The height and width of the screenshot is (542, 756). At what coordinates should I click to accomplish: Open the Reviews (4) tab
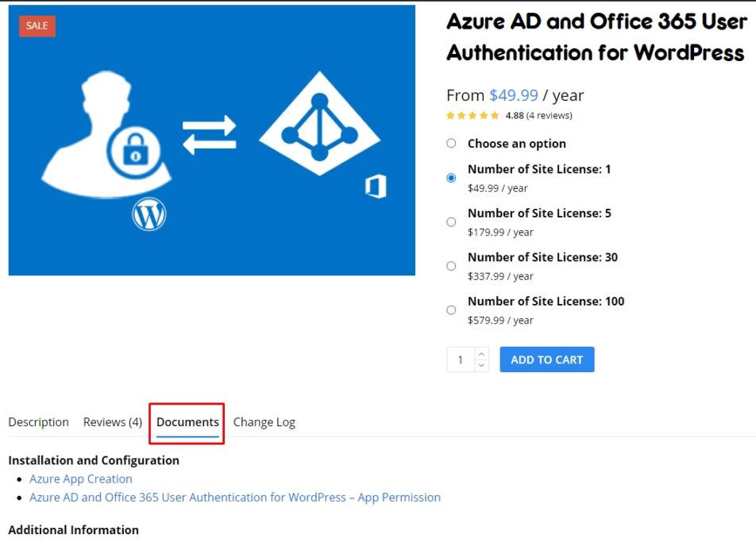click(112, 422)
